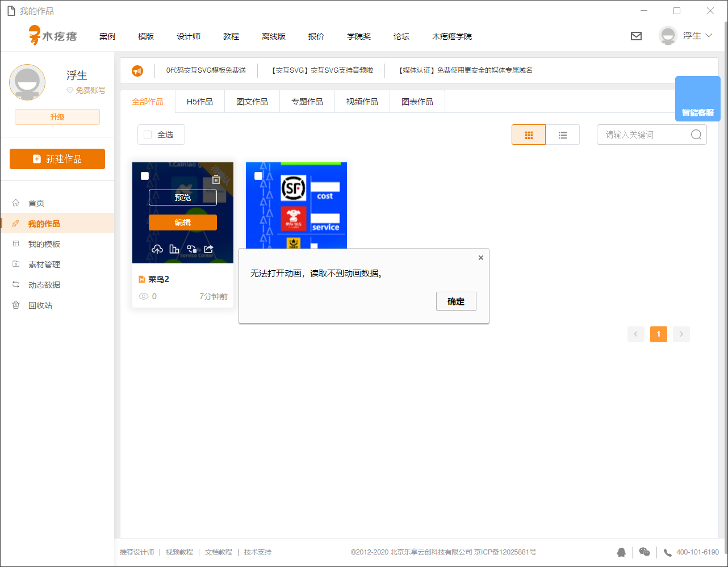Click the H5 type icon beside 菜鸟2

pos(142,279)
